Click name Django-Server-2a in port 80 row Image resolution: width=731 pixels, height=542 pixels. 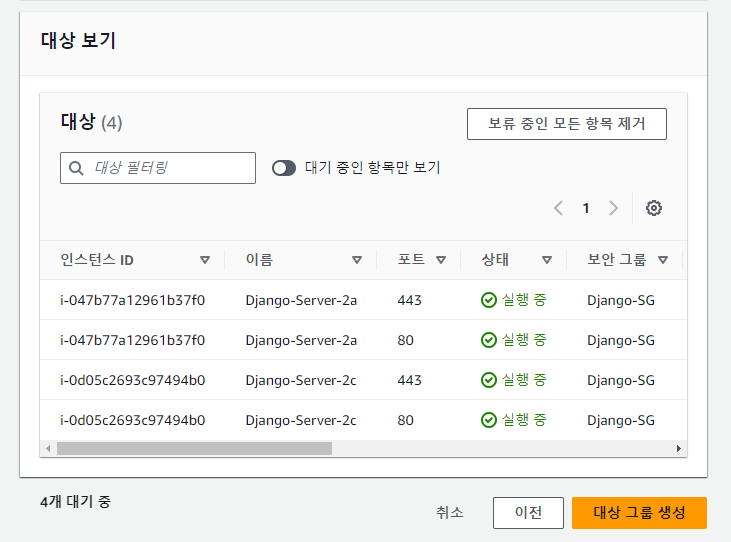point(301,341)
